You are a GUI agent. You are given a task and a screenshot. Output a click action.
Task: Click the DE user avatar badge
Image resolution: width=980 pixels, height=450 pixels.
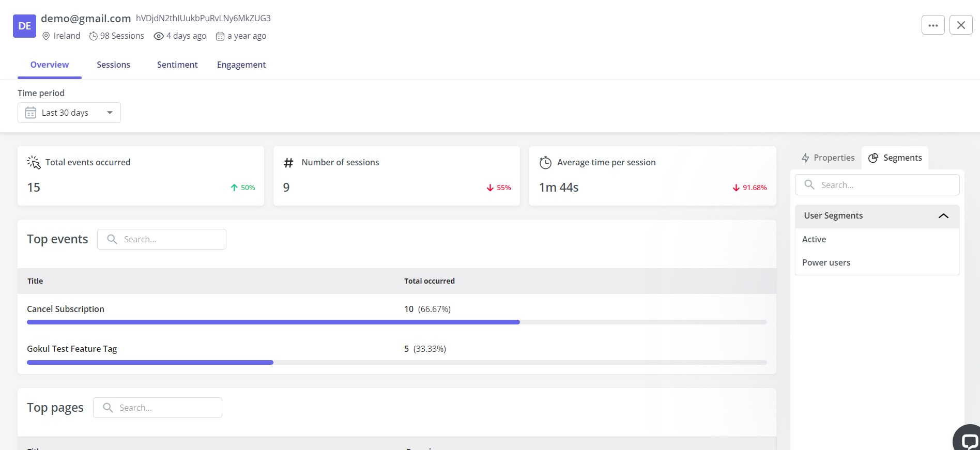[x=24, y=26]
